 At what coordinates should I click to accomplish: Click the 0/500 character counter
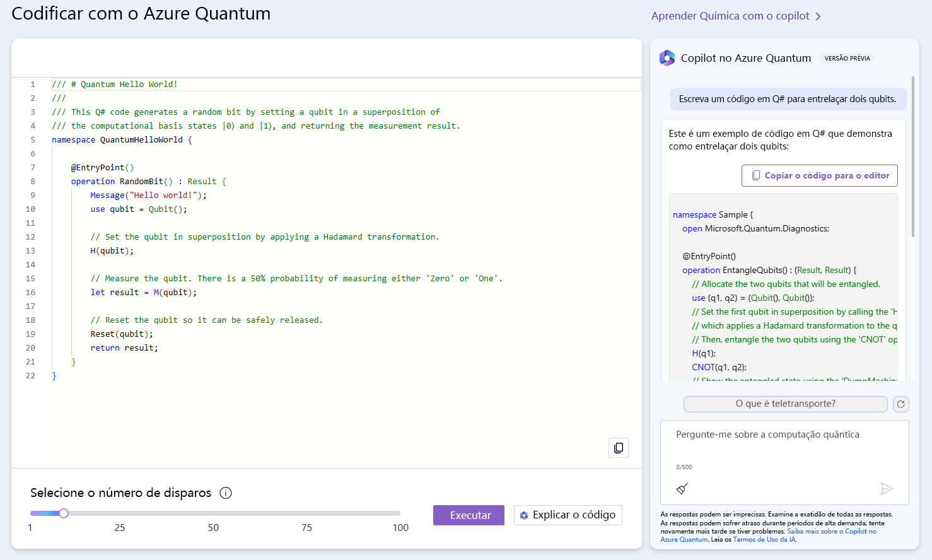[x=684, y=467]
